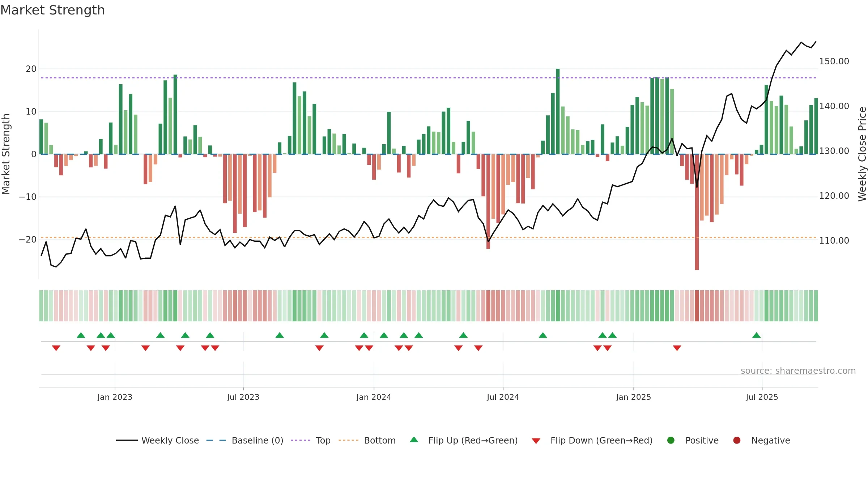The image size is (868, 488).
Task: Toggle the Baseline (0) legend entry
Action: [x=245, y=440]
